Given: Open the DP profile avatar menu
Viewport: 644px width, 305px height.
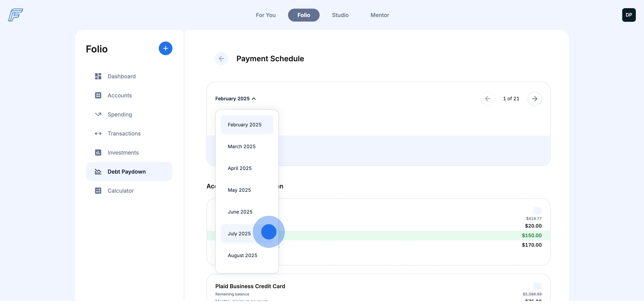Looking at the screenshot, I should click(629, 15).
